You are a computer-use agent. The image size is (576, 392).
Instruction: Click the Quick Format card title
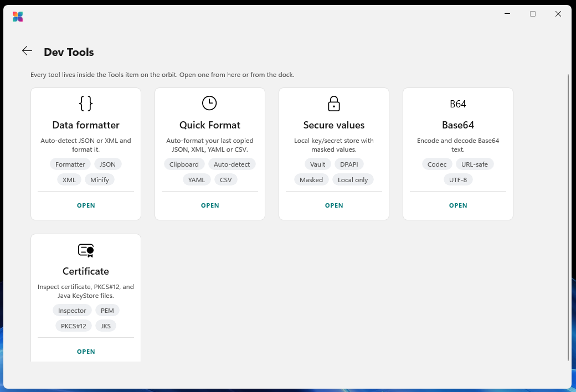tap(210, 125)
